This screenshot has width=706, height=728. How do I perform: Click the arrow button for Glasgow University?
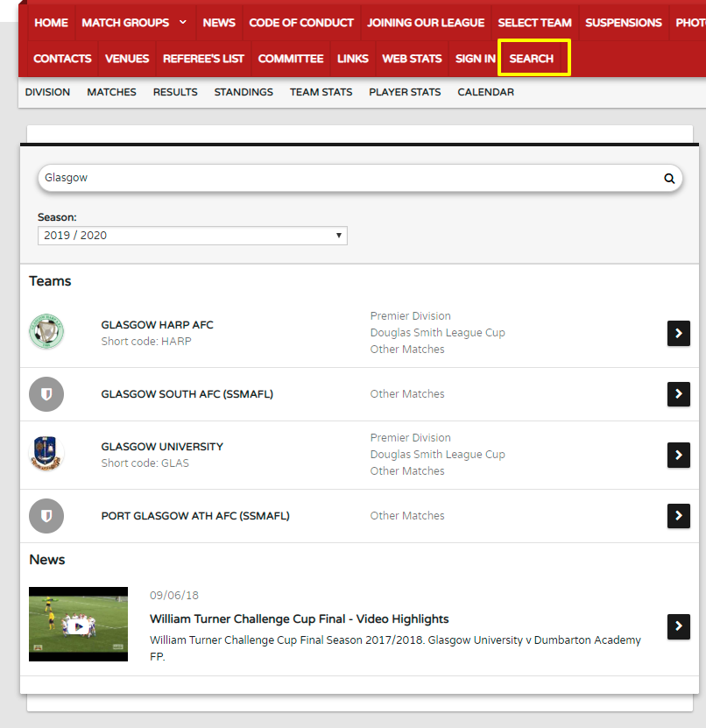coord(679,455)
